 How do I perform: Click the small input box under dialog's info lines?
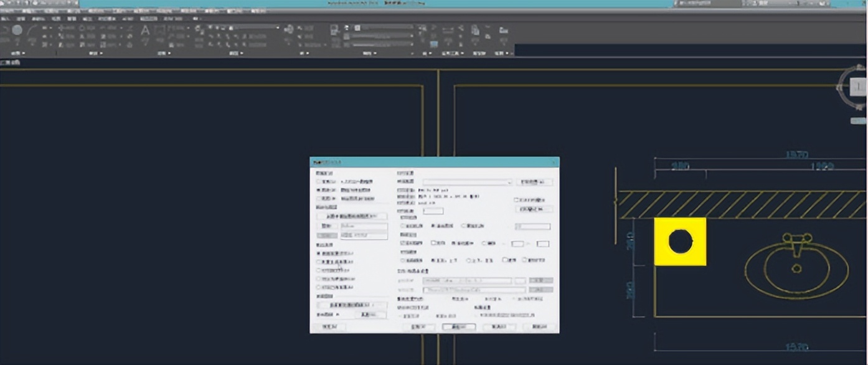click(433, 212)
